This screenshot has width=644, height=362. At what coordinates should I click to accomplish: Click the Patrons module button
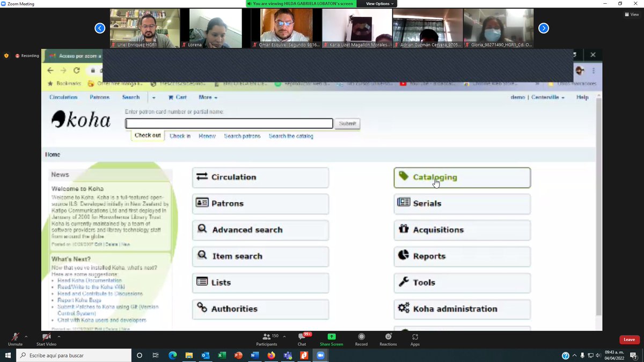tap(260, 204)
